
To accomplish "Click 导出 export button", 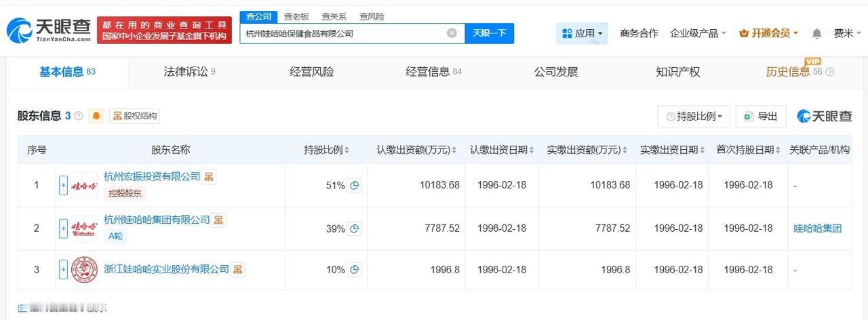I will click(x=761, y=117).
